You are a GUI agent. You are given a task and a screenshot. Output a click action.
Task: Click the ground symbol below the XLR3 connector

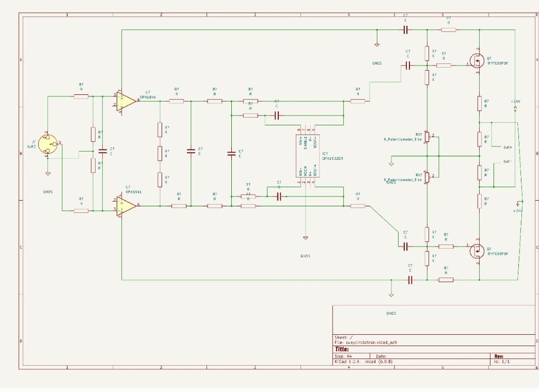(x=48, y=173)
